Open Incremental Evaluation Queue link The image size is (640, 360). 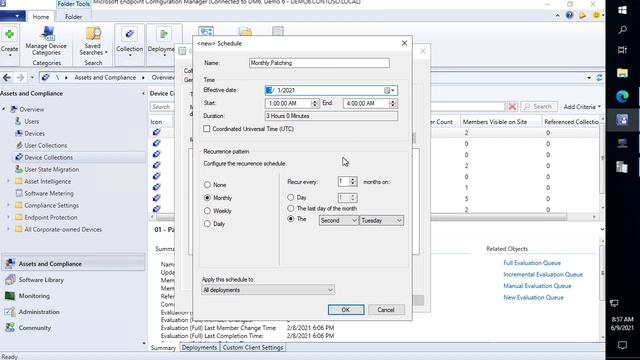pos(543,274)
